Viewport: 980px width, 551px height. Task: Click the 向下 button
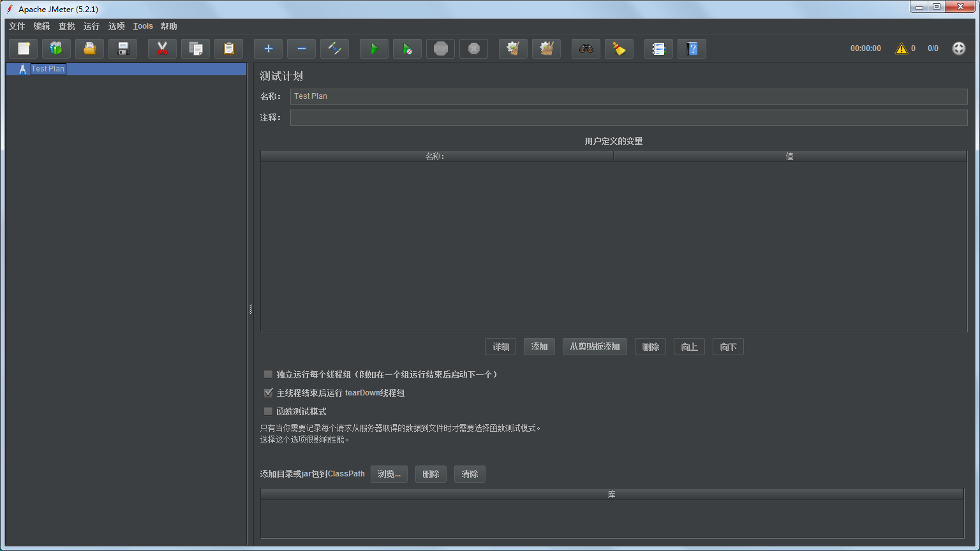click(x=728, y=347)
